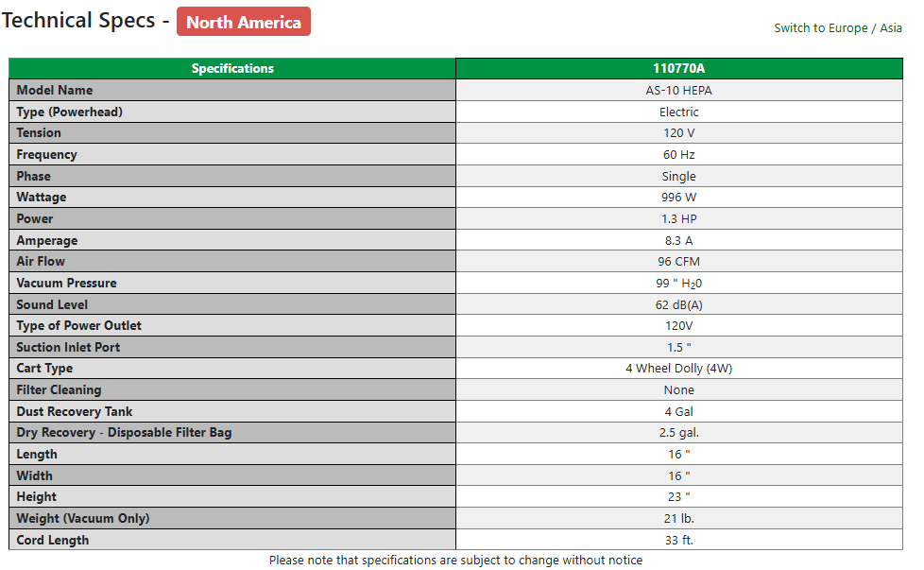This screenshot has height=570, width=924.
Task: Select the 16 " Length row value
Action: coord(679,454)
